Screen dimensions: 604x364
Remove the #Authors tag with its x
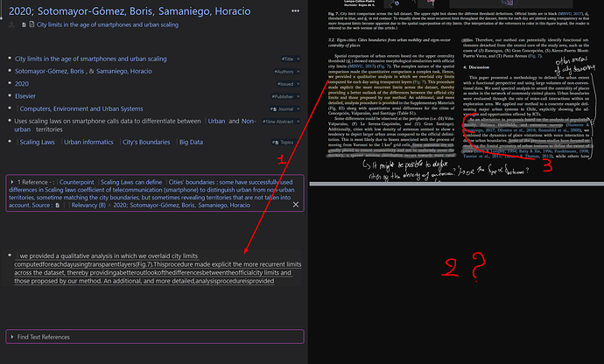[x=298, y=71]
